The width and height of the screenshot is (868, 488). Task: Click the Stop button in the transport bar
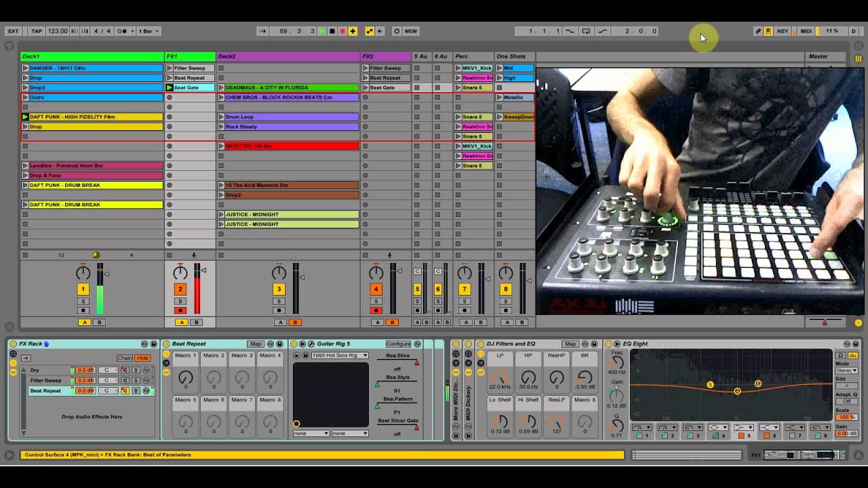(x=332, y=31)
